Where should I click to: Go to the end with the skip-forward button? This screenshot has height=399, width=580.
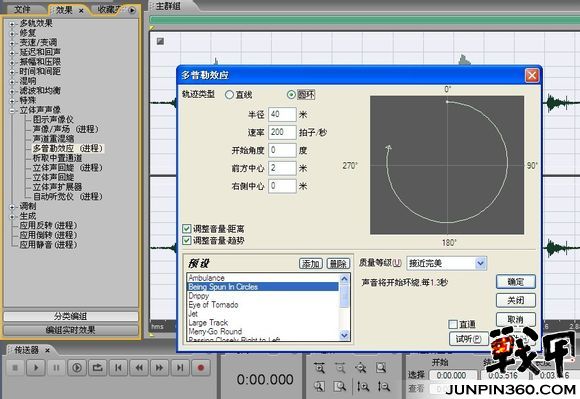point(180,368)
